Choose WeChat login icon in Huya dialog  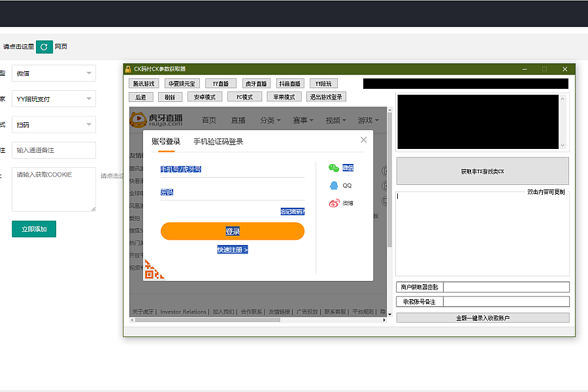[x=333, y=168]
